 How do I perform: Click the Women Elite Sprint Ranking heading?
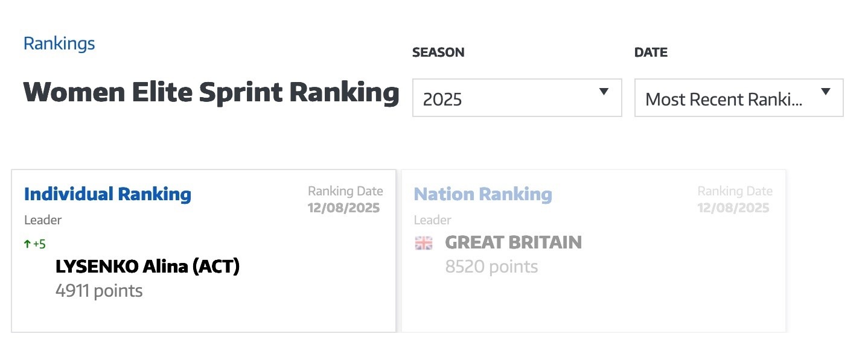tap(211, 93)
